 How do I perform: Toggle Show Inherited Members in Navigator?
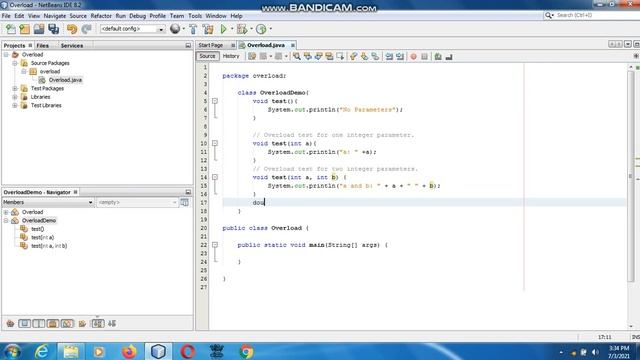pyautogui.click(x=10, y=324)
